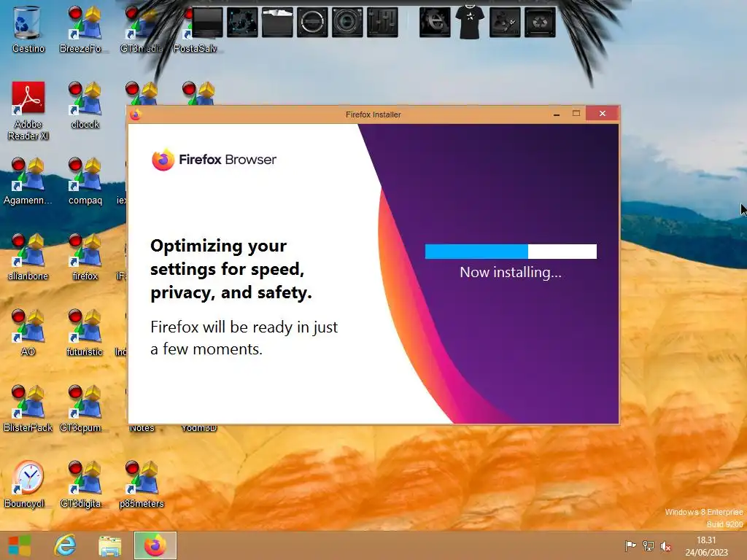Select the Firefox Installer taskbar button
Viewport: 747px width, 560px height.
(155, 545)
